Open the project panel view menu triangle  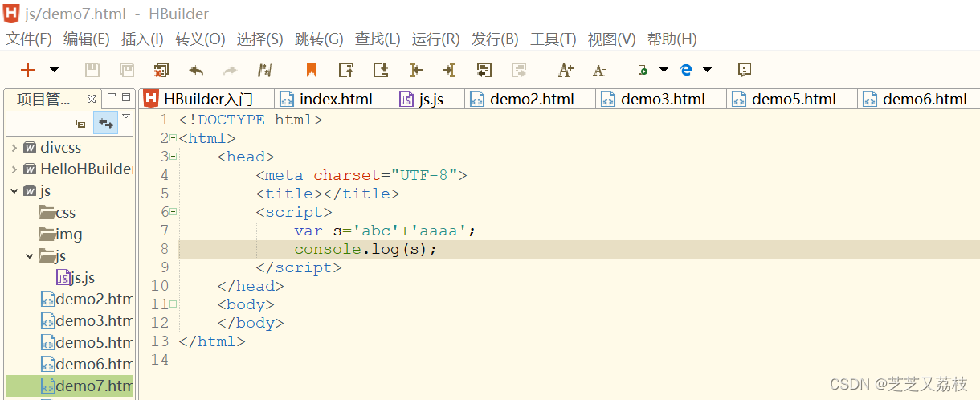coord(126,117)
